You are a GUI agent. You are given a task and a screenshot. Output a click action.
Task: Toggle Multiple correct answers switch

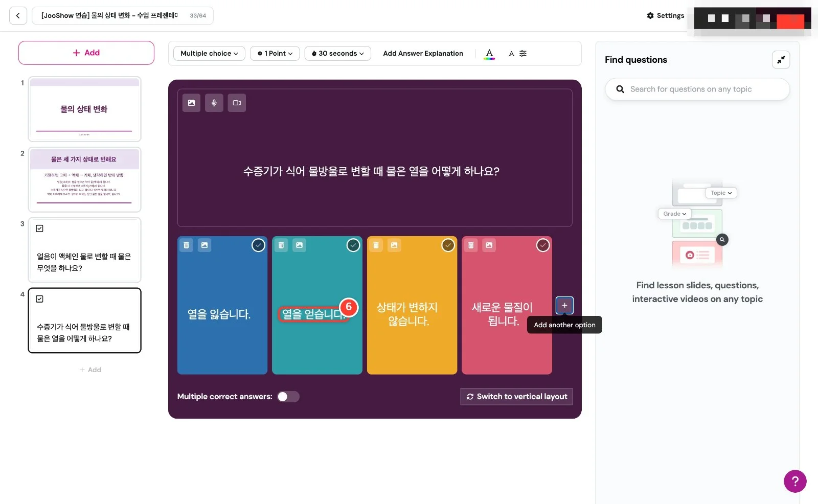pyautogui.click(x=288, y=397)
